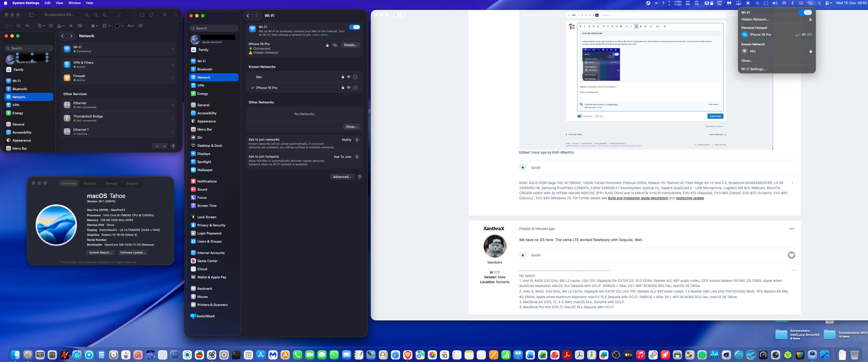Click the Sketch tool in markup toolbar
The height and width of the screenshot is (362, 868).
click(27, 26)
